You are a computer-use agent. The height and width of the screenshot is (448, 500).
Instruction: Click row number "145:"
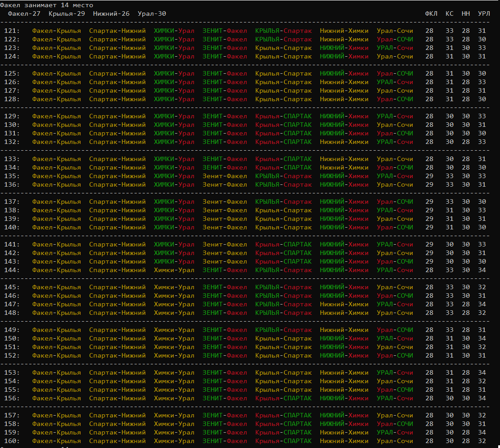pos(12,287)
